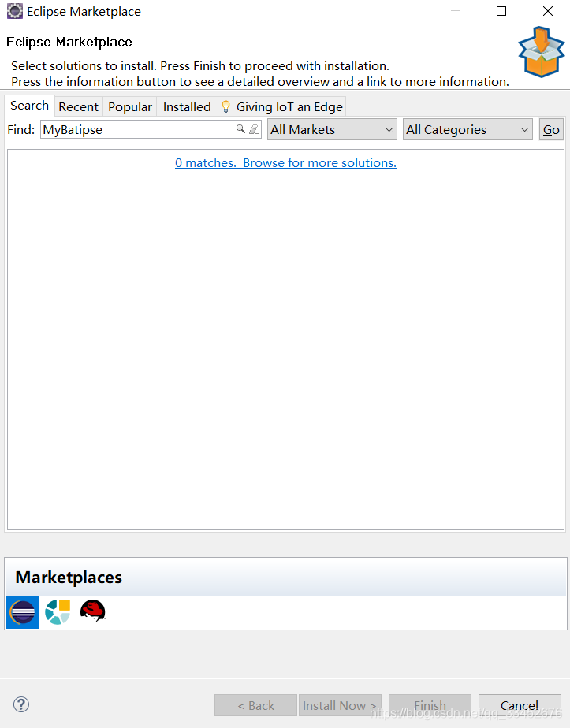Viewport: 570px width, 728px height.
Task: Click the Cancel button
Action: tap(520, 705)
